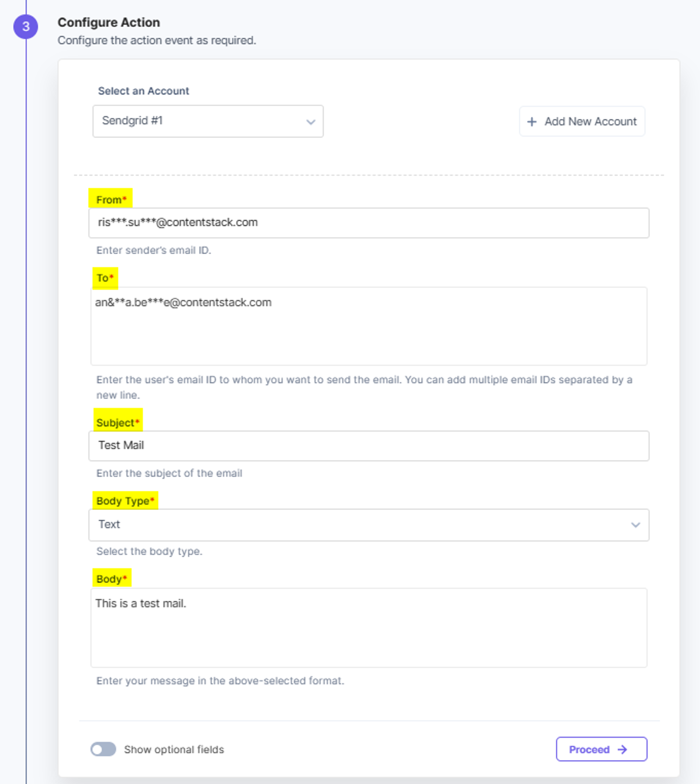This screenshot has height=784, width=700.
Task: Click the highlighted From label
Action: click(111, 199)
